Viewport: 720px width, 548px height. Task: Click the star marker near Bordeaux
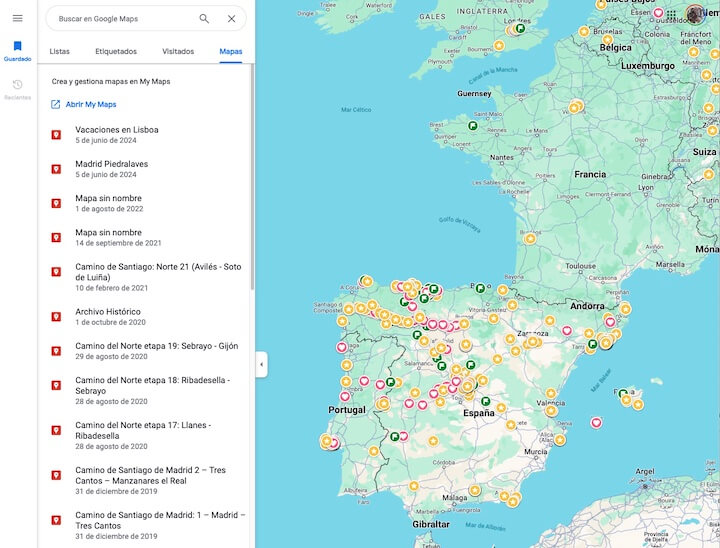click(x=530, y=239)
